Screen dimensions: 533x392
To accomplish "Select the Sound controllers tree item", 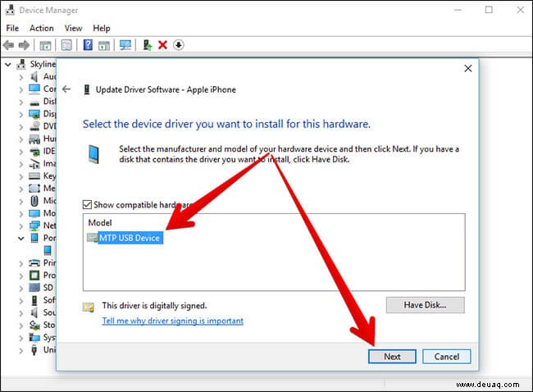I will pyautogui.click(x=42, y=312).
